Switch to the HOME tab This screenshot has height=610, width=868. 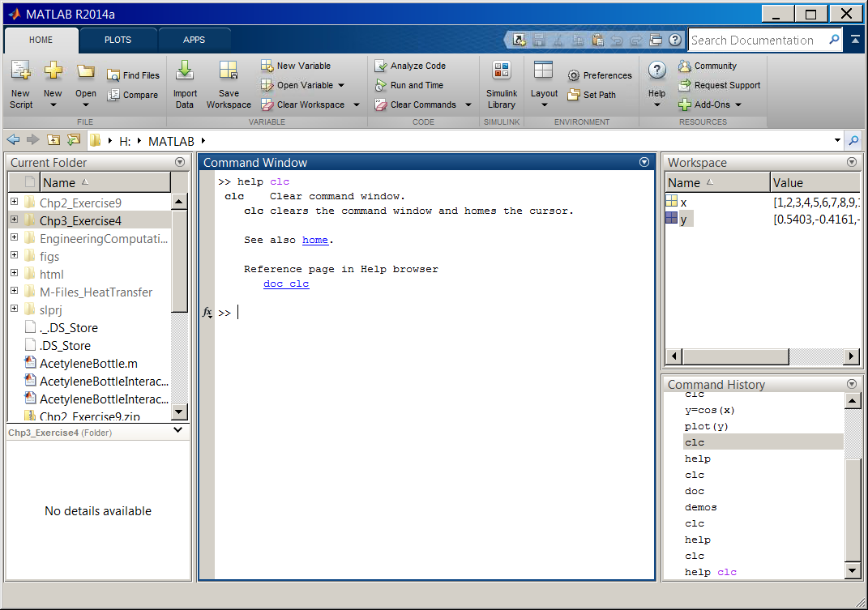click(x=41, y=40)
